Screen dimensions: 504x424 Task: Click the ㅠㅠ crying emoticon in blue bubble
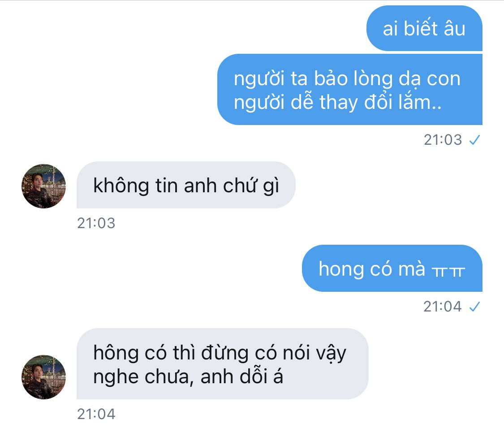449,272
